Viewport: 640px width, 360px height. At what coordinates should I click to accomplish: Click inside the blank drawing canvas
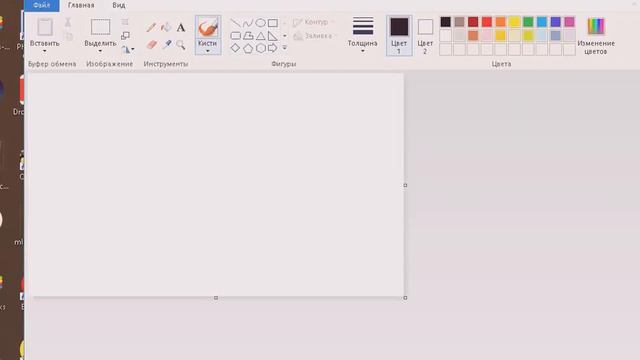[216, 185]
